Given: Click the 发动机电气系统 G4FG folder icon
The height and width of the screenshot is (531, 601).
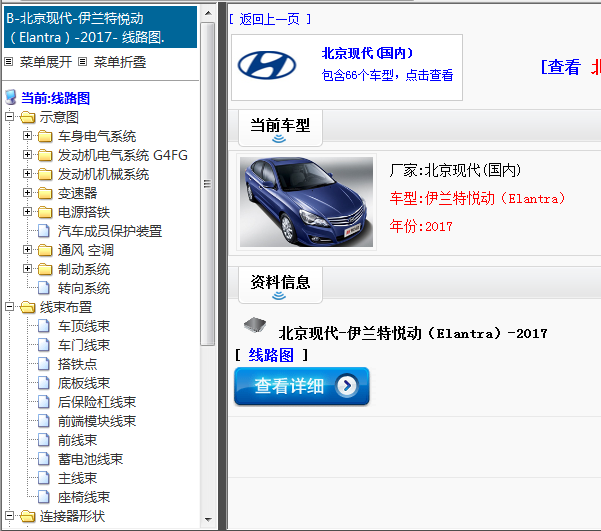Looking at the screenshot, I should [x=45, y=155].
